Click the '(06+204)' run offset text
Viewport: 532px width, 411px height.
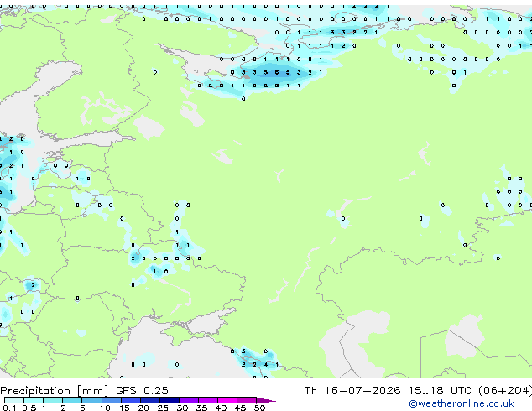[505, 391]
